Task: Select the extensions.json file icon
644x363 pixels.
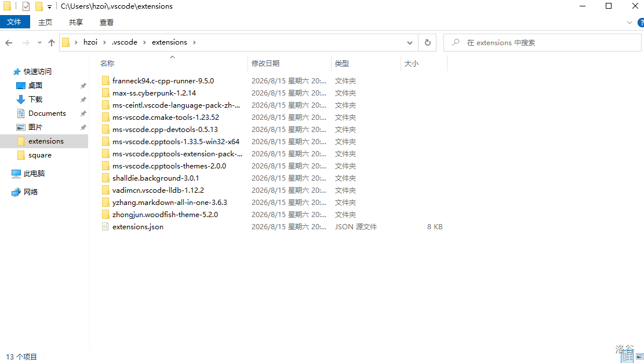Action: [x=105, y=227]
